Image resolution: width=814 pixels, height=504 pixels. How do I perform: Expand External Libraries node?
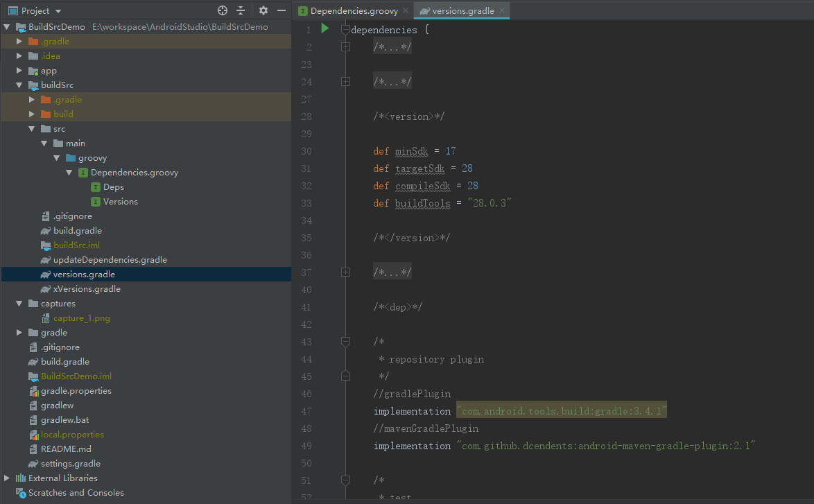[x=7, y=478]
